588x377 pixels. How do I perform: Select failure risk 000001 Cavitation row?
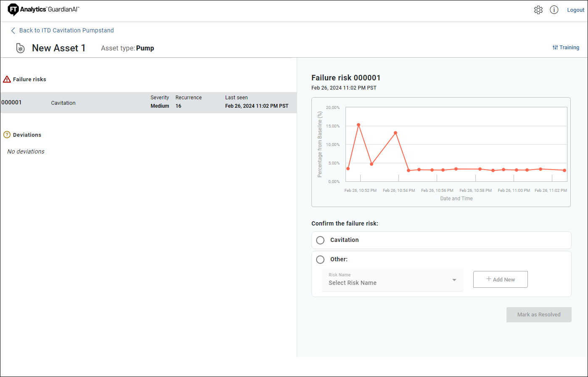pos(148,103)
